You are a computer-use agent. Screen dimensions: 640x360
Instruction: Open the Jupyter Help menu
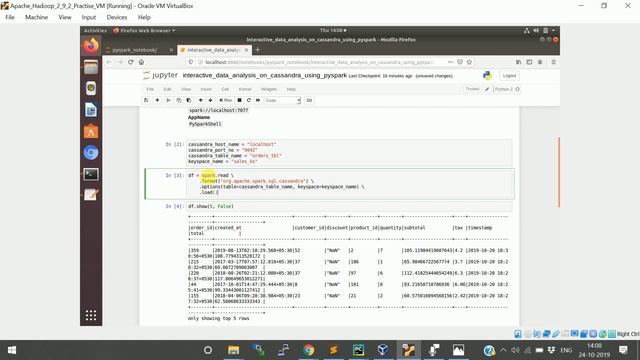(291, 89)
